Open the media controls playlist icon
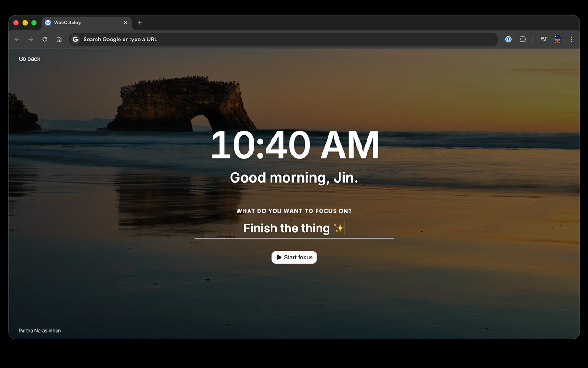Viewport: 588px width, 368px height. pos(543,40)
